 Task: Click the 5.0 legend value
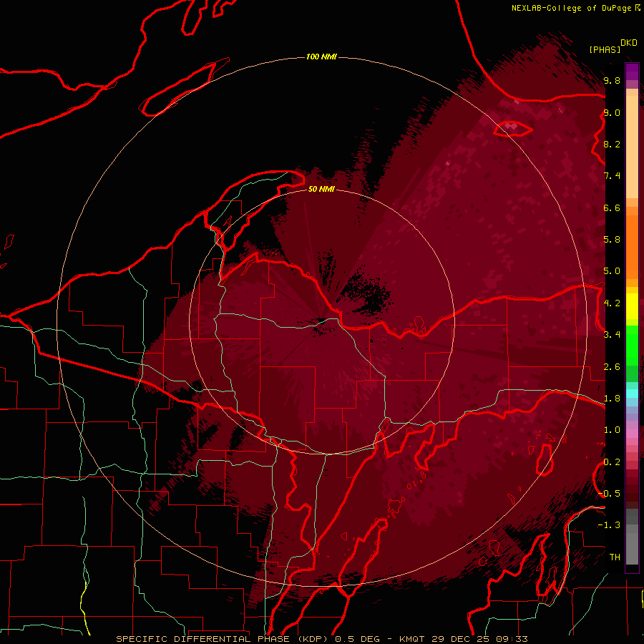(x=612, y=271)
